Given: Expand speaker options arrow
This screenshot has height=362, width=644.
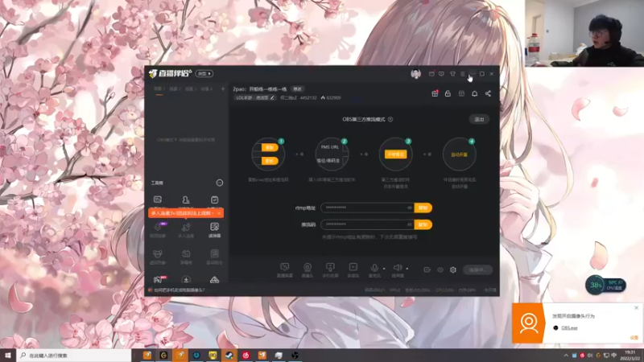Looking at the screenshot, I should 407,269.
